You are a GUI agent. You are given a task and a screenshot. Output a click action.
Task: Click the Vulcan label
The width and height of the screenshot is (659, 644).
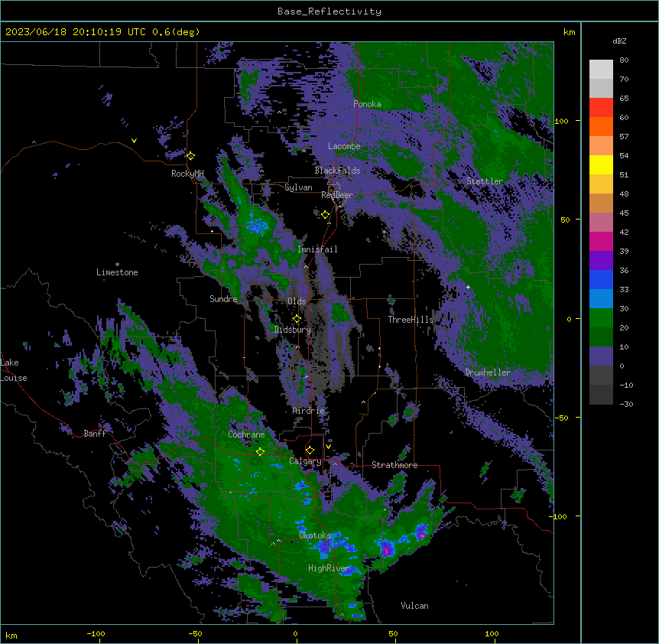point(415,606)
